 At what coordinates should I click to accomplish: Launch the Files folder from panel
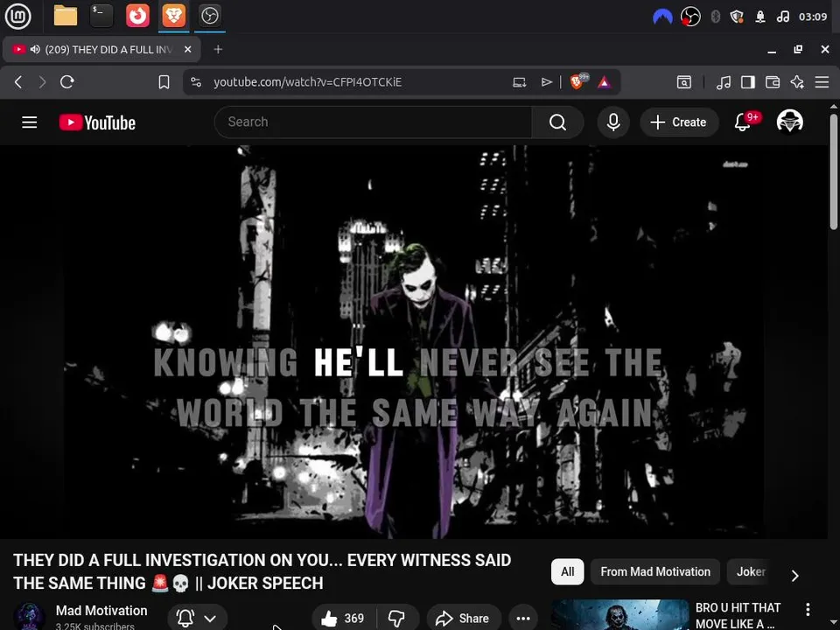pyautogui.click(x=66, y=16)
